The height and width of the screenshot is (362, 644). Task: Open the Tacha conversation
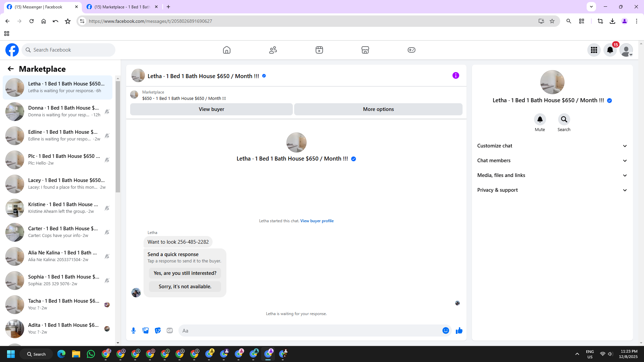point(58,305)
